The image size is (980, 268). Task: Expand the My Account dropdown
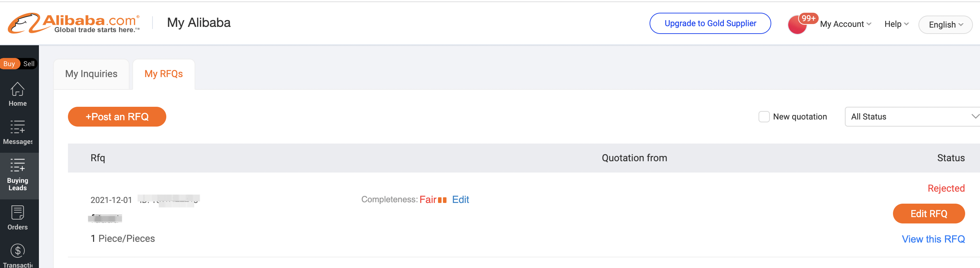[845, 24]
